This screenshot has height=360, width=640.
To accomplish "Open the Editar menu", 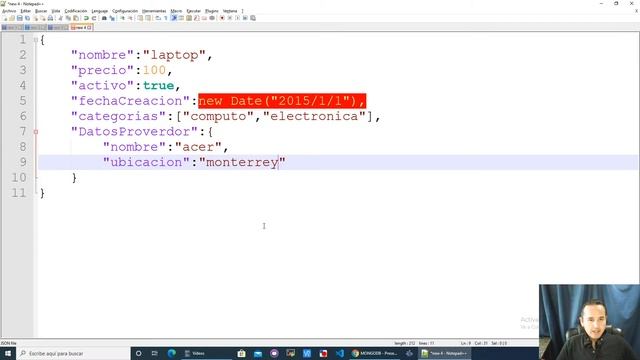I will tap(25, 11).
